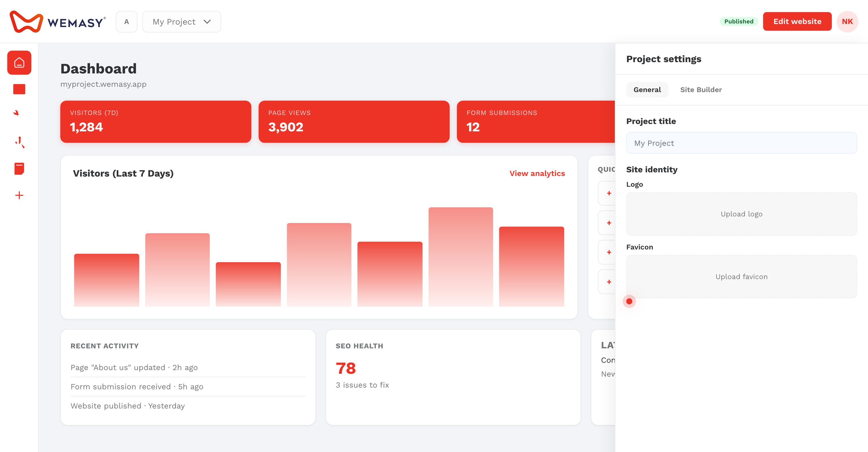Click the Page Views stat card
The image size is (868, 452).
pos(354,121)
